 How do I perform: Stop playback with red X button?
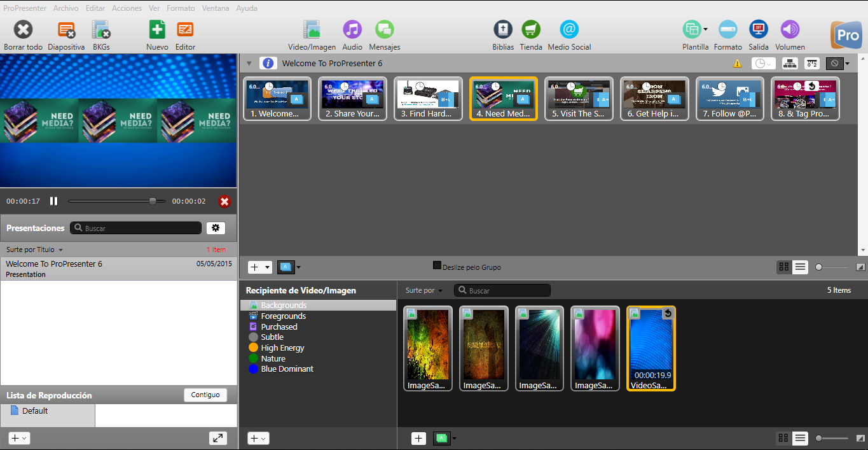click(x=224, y=202)
